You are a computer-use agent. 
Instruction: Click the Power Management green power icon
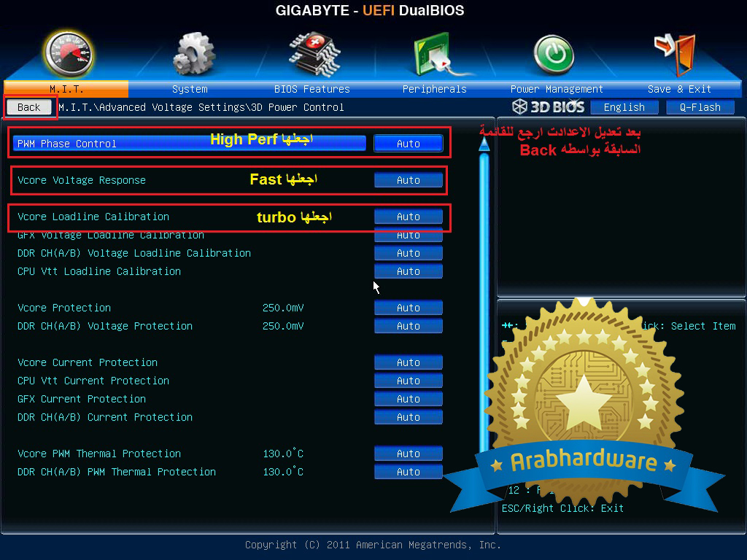click(x=554, y=55)
